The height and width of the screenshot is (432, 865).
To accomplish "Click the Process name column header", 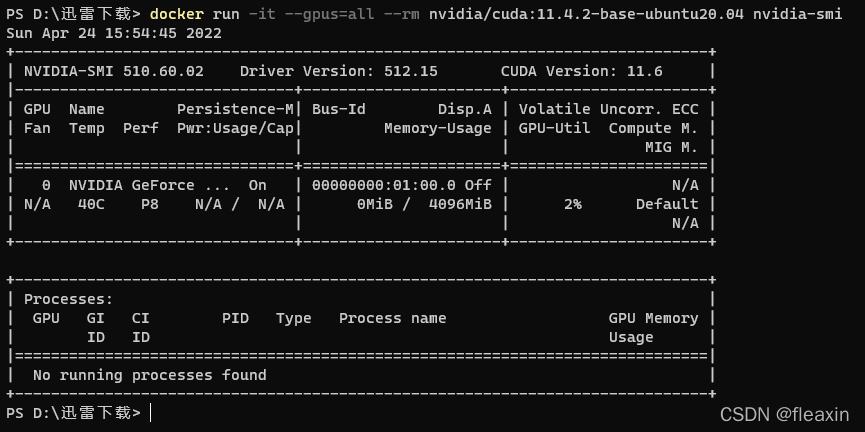I will click(392, 318).
